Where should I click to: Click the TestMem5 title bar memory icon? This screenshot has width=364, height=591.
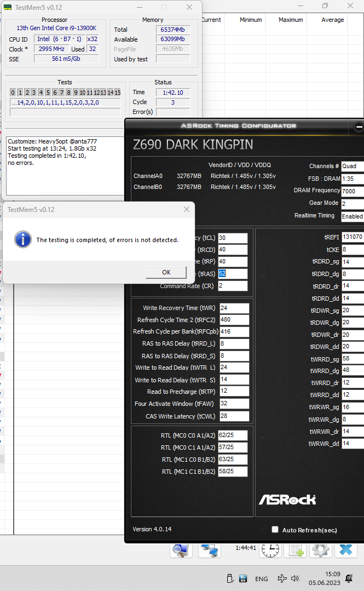[8, 7]
